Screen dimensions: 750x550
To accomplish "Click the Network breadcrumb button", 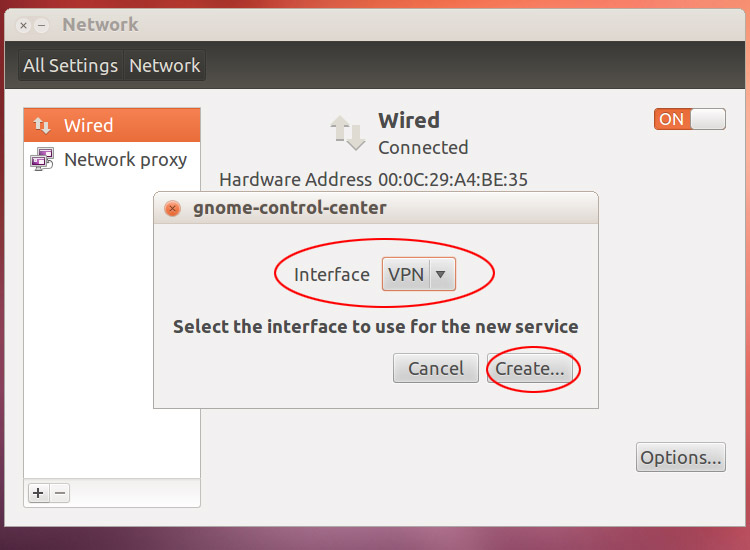I will pos(165,66).
